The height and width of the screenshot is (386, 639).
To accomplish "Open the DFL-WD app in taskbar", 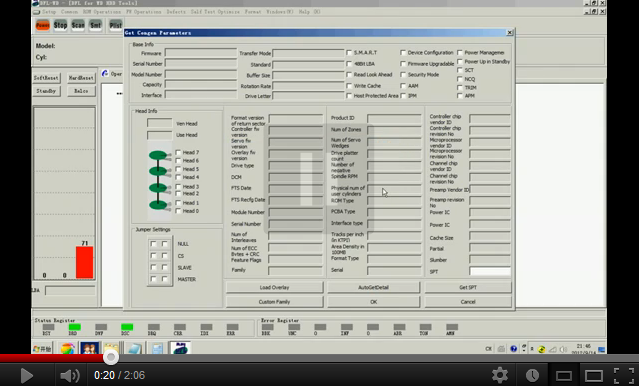I will click(x=180, y=349).
